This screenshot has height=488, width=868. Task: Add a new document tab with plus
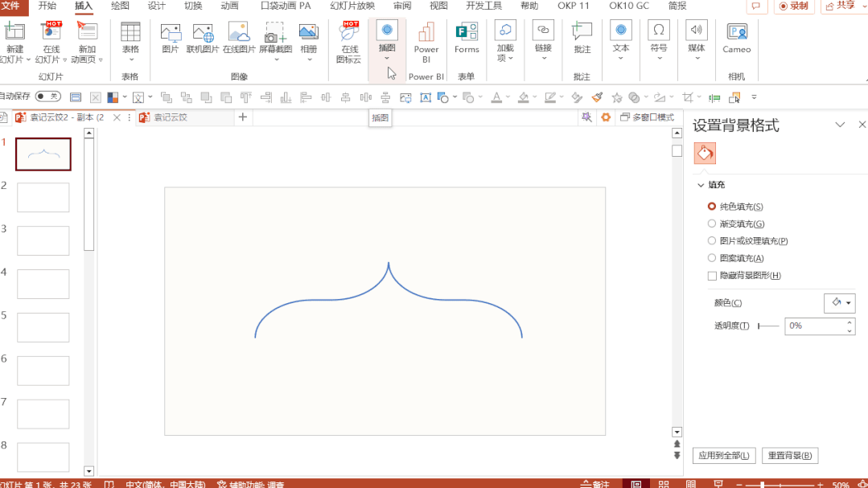pyautogui.click(x=242, y=117)
